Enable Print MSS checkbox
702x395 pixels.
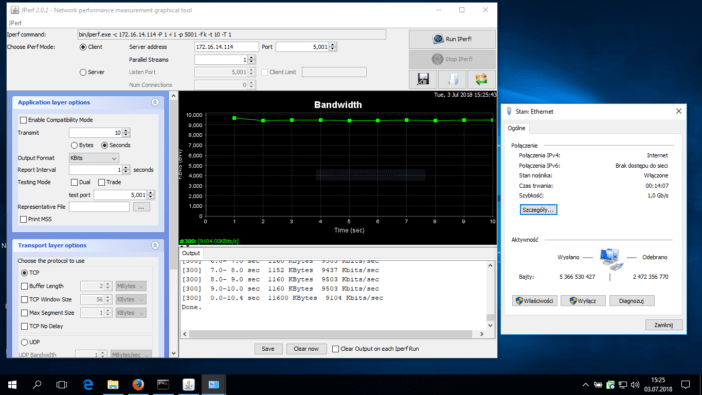point(23,219)
